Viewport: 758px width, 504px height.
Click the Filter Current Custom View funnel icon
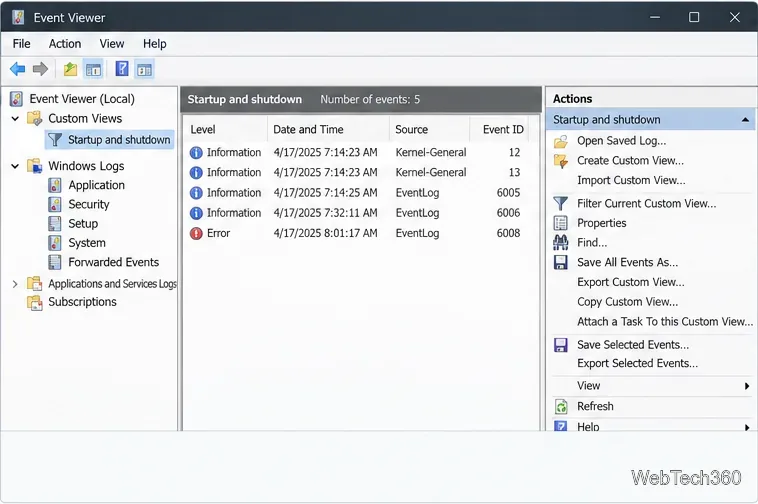coord(561,203)
